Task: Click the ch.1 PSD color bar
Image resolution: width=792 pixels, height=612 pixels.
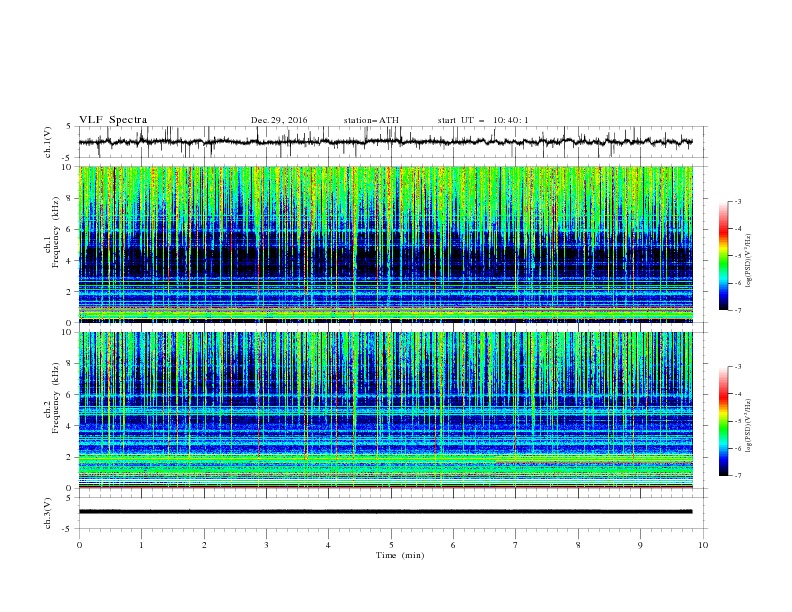Action: click(723, 256)
